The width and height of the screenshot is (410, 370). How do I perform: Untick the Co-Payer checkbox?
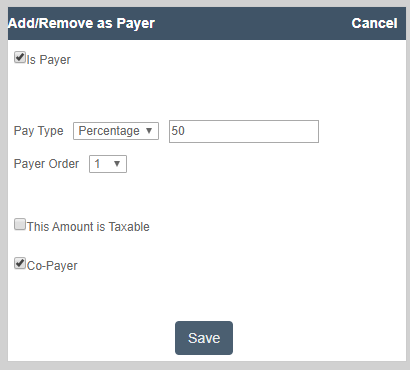coord(20,263)
